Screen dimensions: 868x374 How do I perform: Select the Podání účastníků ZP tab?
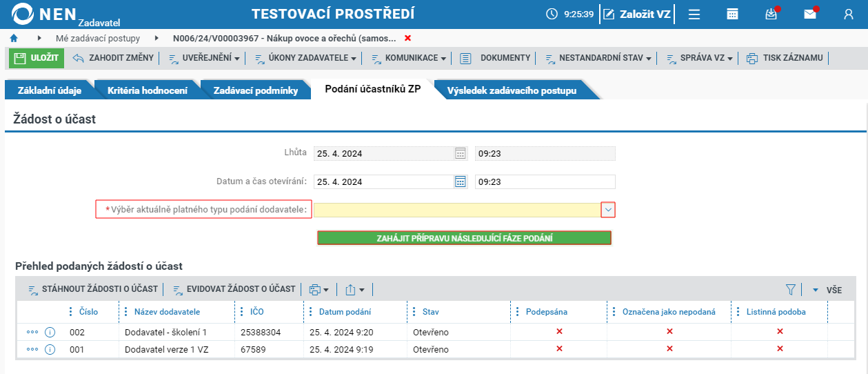[372, 90]
